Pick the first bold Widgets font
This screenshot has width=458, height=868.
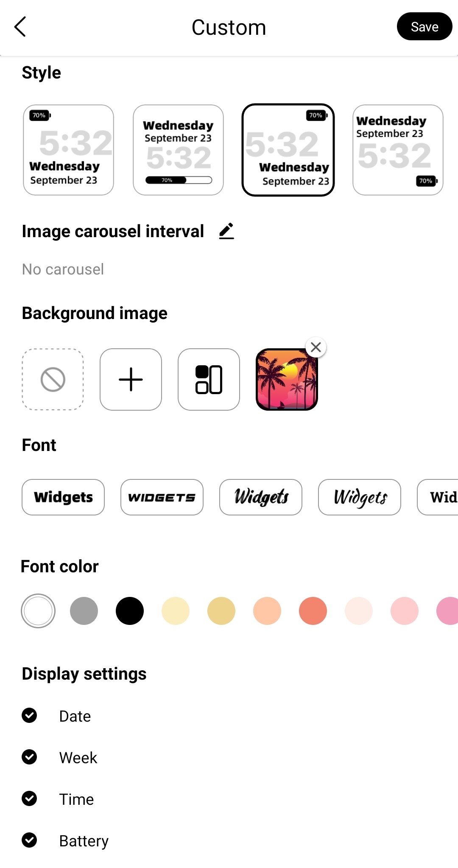tap(63, 497)
